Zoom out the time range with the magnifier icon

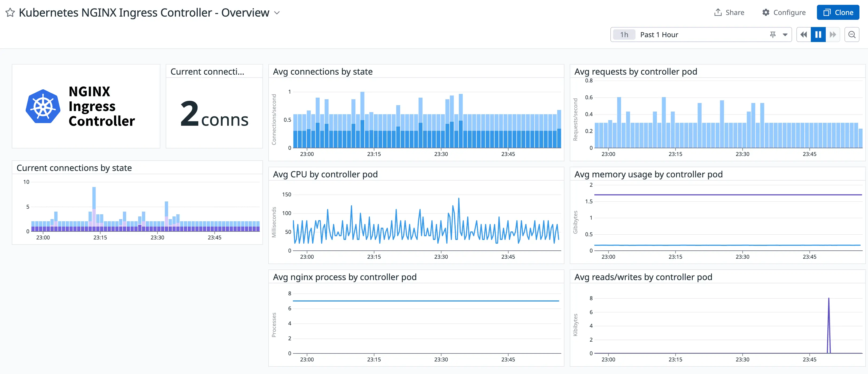pos(852,34)
